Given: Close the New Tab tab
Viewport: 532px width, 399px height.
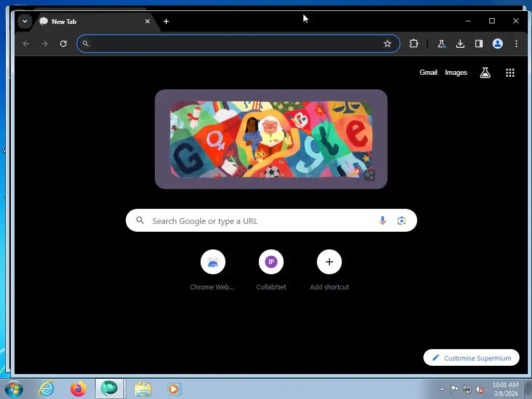Looking at the screenshot, I should tap(148, 21).
